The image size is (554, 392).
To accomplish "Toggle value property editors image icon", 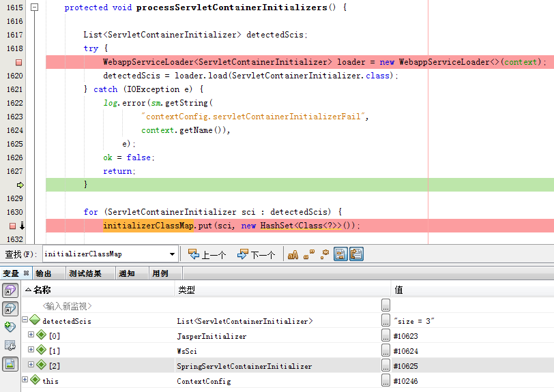I will pyautogui.click(x=10, y=364).
